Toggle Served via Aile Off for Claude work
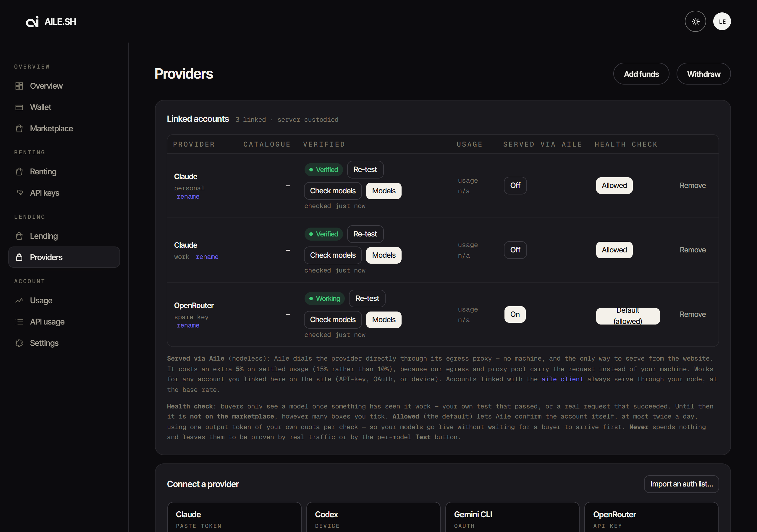 (515, 250)
